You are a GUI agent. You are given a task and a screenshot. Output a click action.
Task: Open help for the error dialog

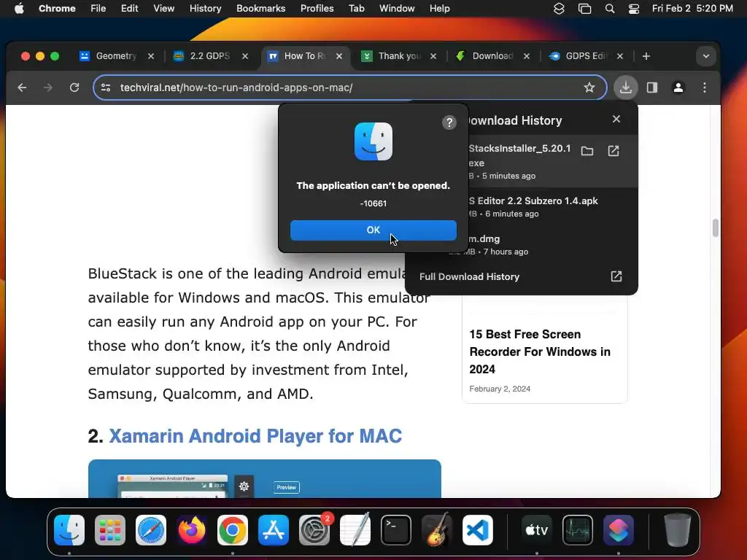click(x=449, y=122)
